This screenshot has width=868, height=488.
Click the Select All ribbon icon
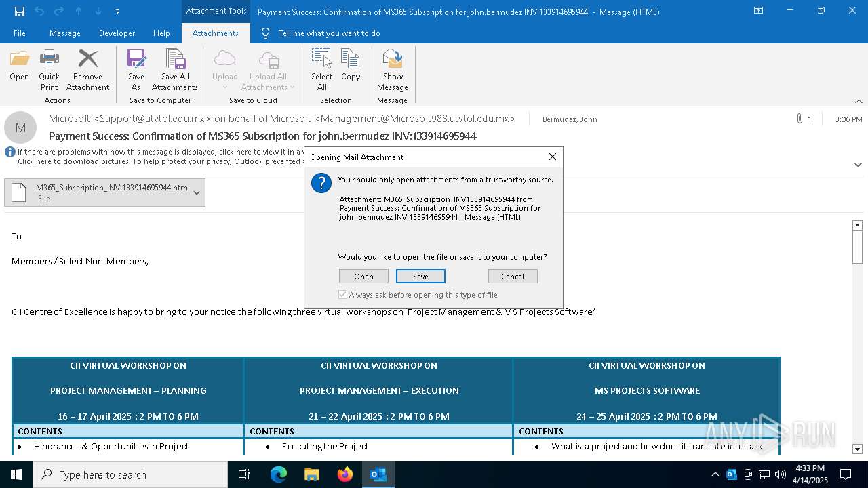[322, 70]
